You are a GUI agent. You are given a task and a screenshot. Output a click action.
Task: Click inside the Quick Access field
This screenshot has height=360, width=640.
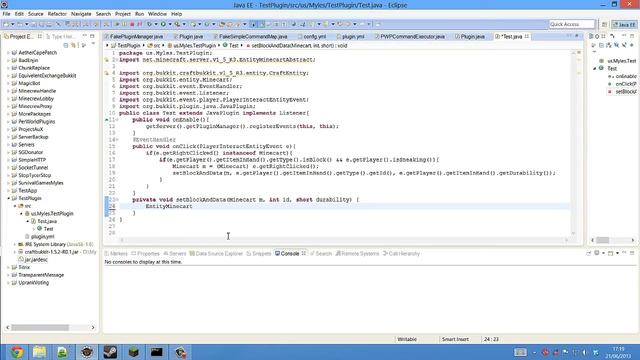571,24
